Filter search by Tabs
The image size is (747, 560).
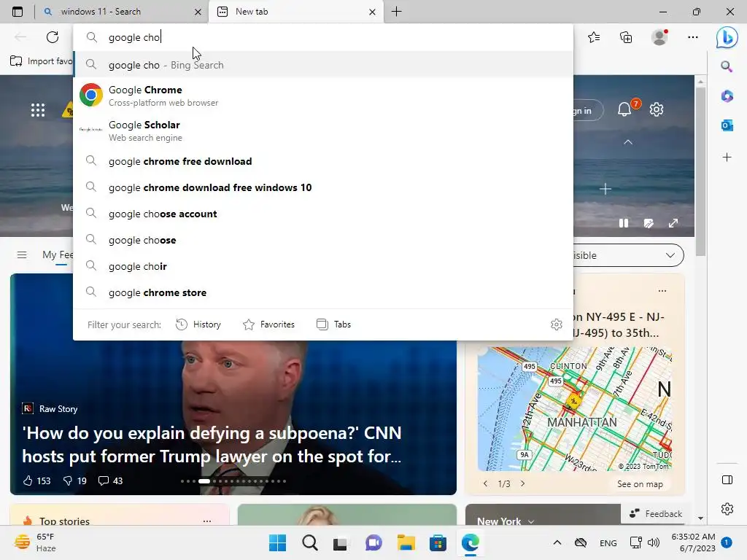[x=334, y=324]
